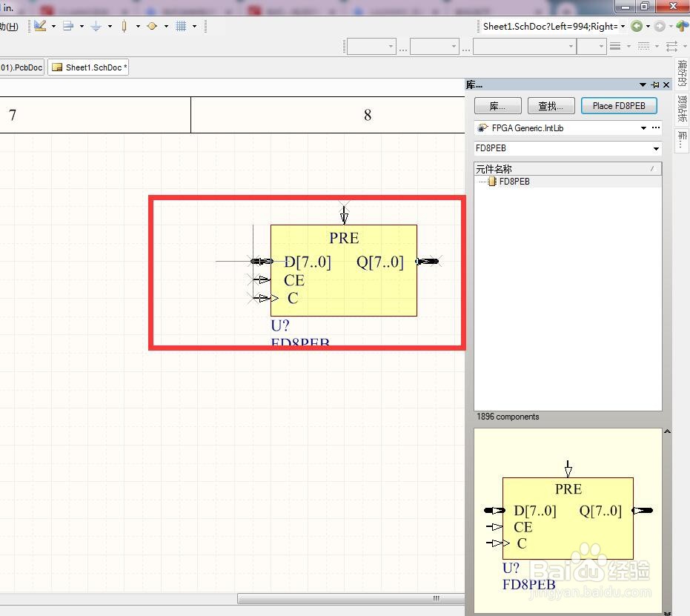Click the FD8PEB component body on schematic
Image resolution: width=690 pixels, height=616 pixels.
[343, 270]
